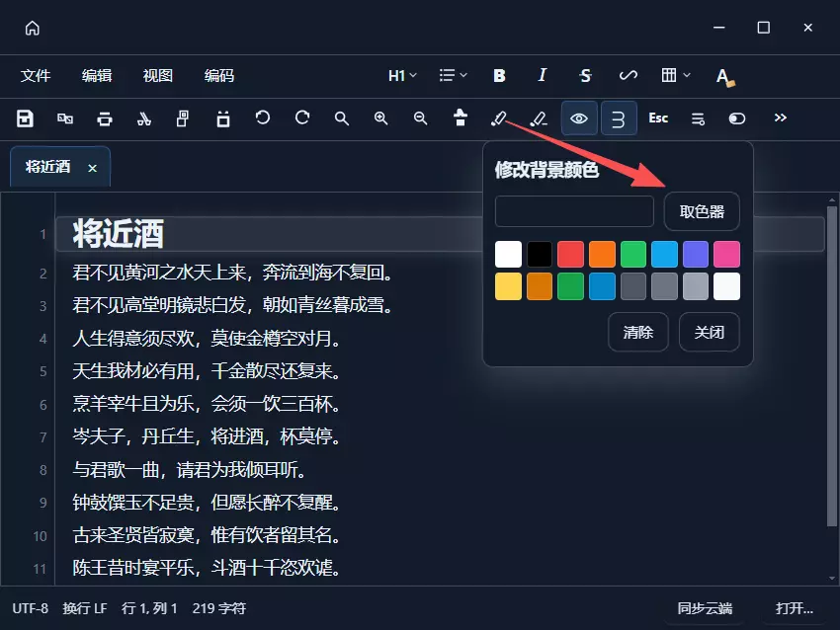
Task: Pick the red color swatch
Action: (570, 254)
